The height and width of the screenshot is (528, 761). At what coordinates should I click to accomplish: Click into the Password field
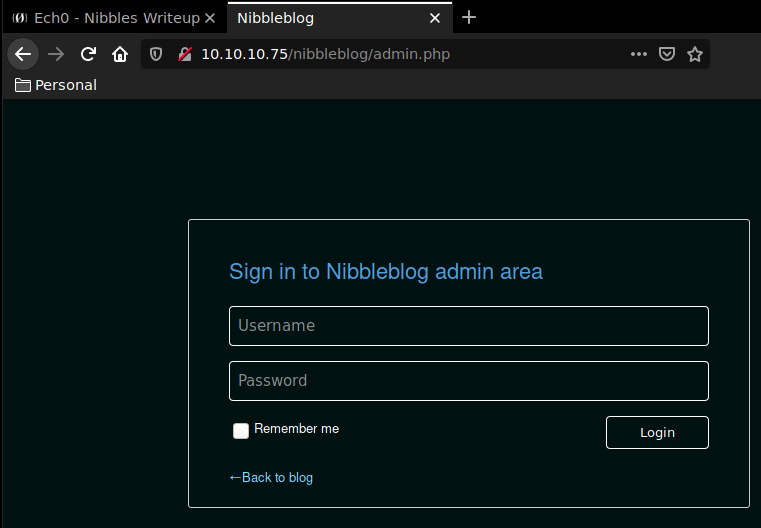point(468,381)
